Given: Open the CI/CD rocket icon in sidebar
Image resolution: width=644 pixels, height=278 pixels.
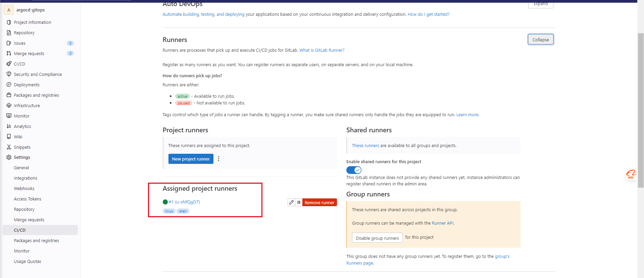Looking at the screenshot, I should pos(9,64).
